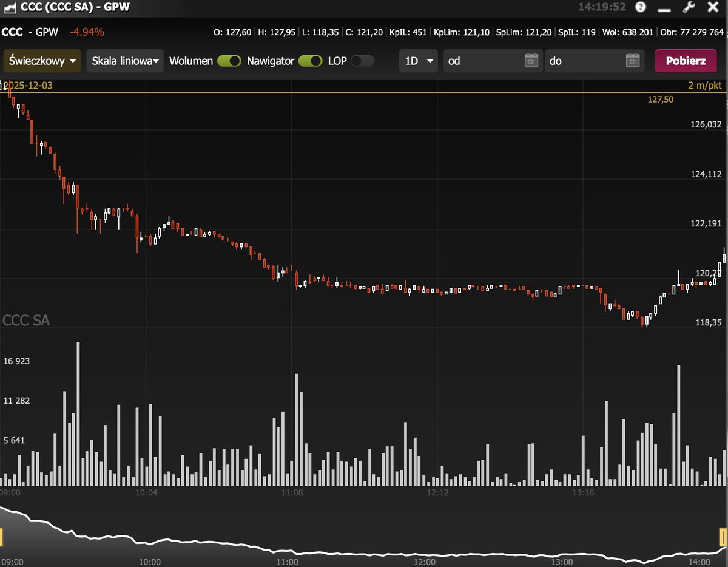Click the chart icon in title bar
728x567 pixels.
coord(10,7)
